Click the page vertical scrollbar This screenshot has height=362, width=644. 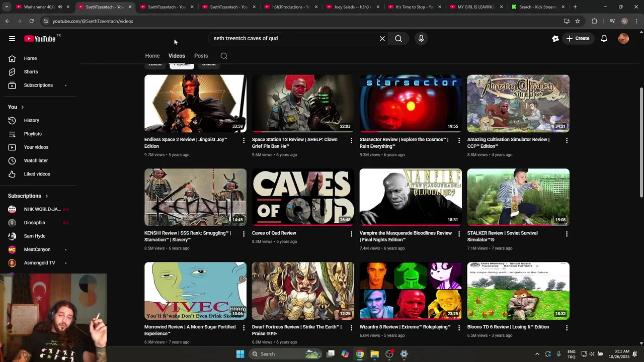pyautogui.click(x=641, y=142)
